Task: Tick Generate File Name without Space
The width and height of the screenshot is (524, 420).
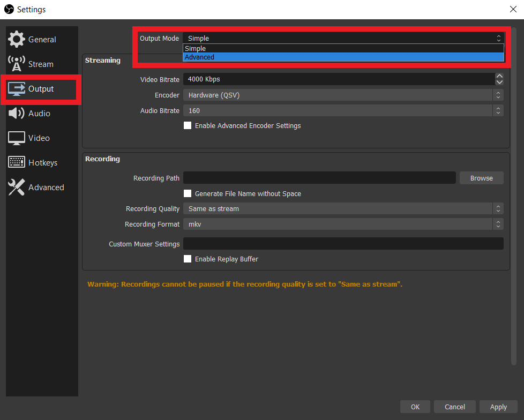Action: (x=188, y=193)
